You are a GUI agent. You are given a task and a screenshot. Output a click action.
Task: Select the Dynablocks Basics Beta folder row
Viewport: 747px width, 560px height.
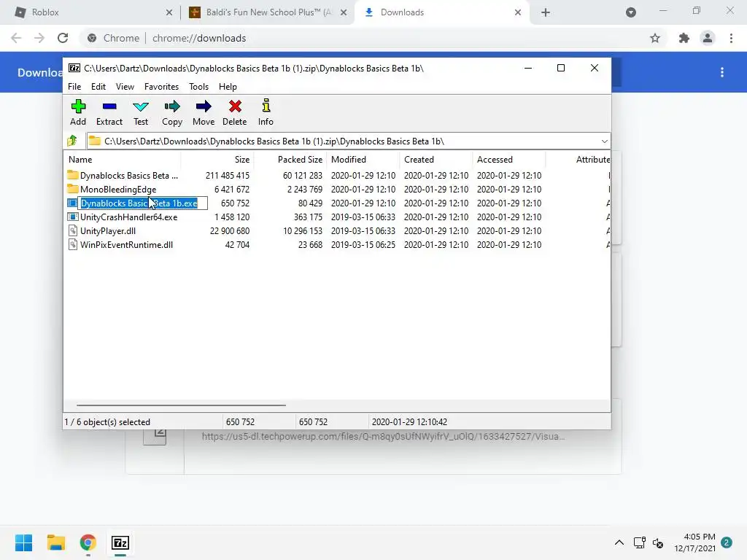pyautogui.click(x=336, y=175)
